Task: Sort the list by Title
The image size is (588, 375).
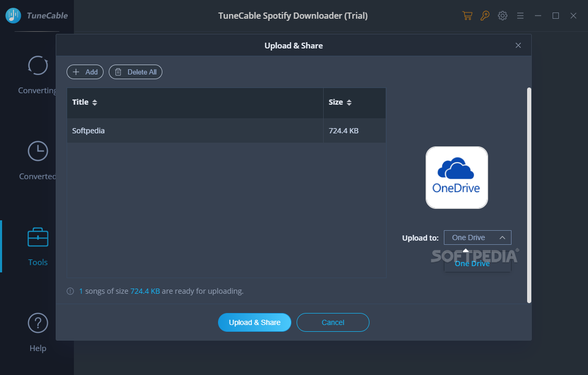Action: tap(95, 103)
